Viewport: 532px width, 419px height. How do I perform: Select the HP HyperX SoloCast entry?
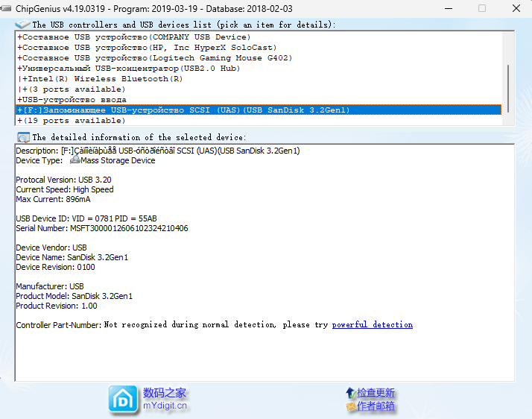click(259, 48)
